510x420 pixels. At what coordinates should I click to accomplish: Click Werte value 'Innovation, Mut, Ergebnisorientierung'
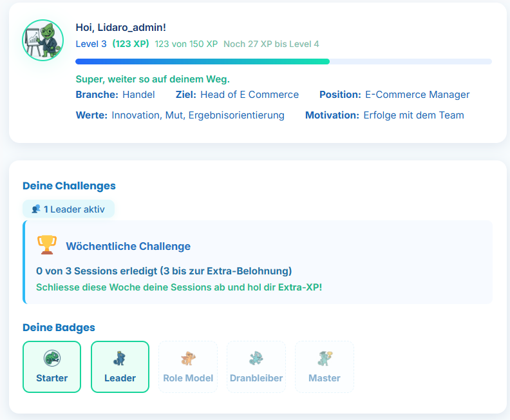198,115
